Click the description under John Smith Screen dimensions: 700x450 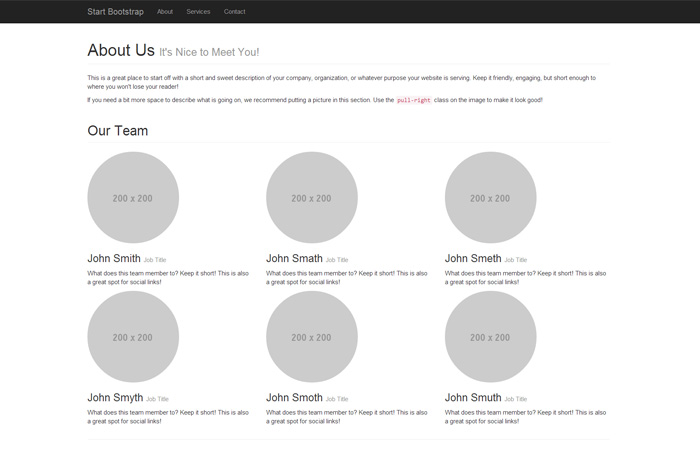point(168,278)
